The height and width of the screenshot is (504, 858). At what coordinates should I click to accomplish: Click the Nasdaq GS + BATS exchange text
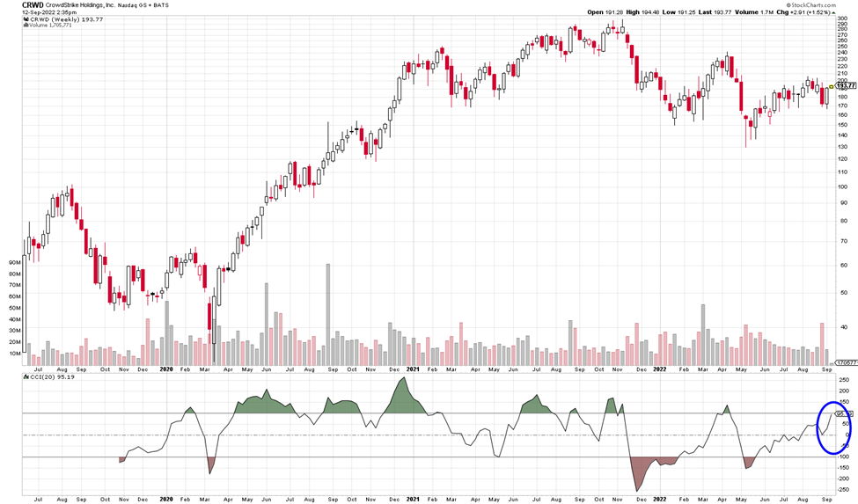click(143, 5)
